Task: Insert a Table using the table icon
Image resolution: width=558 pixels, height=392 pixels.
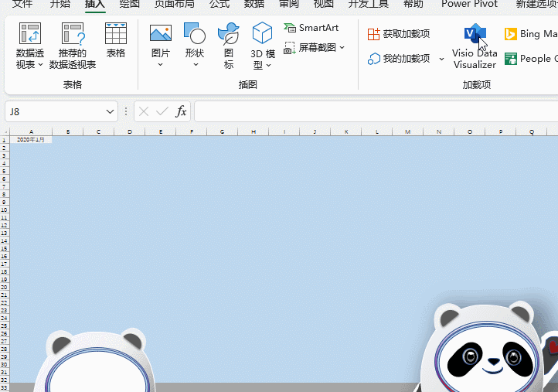Action: coord(116,35)
